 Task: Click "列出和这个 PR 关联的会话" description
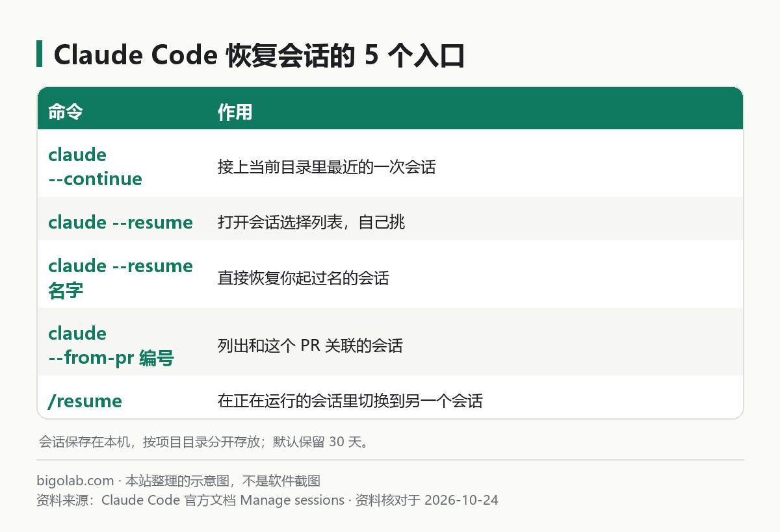pos(310,346)
